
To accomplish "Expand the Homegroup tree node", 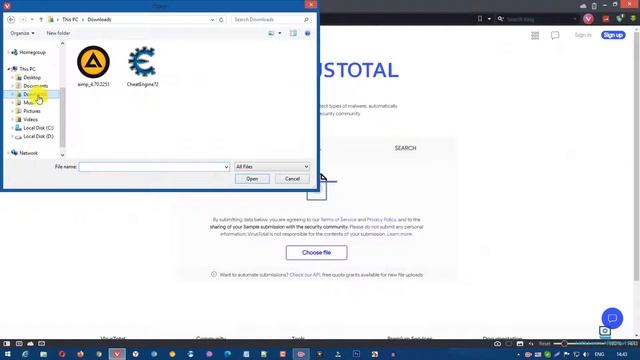I will [x=9, y=52].
